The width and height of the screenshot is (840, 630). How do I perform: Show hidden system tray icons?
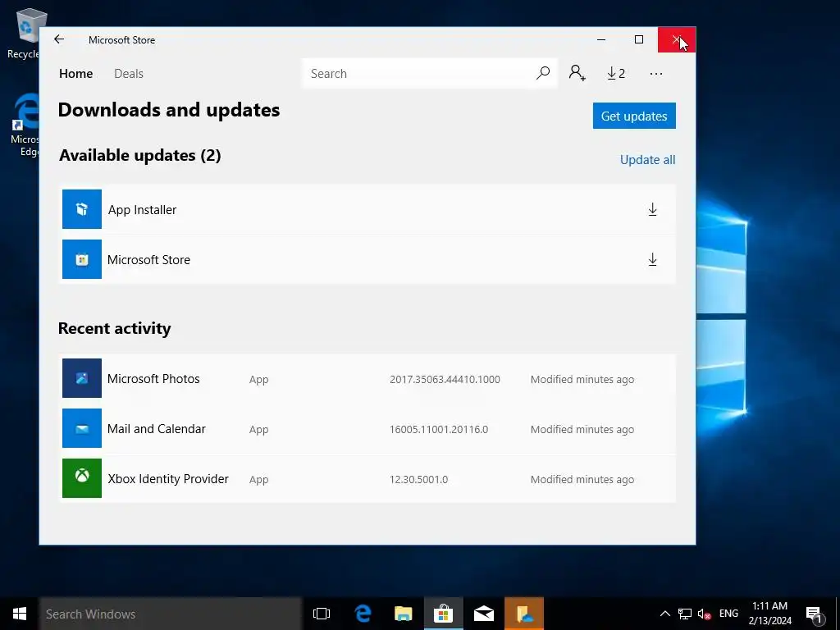pos(664,614)
